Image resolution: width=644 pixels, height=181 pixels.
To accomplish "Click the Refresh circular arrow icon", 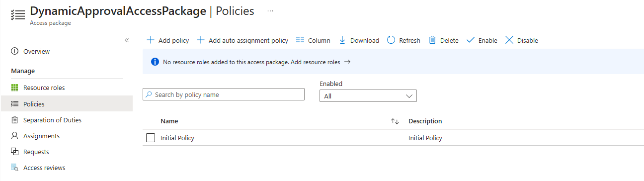I will click(391, 40).
